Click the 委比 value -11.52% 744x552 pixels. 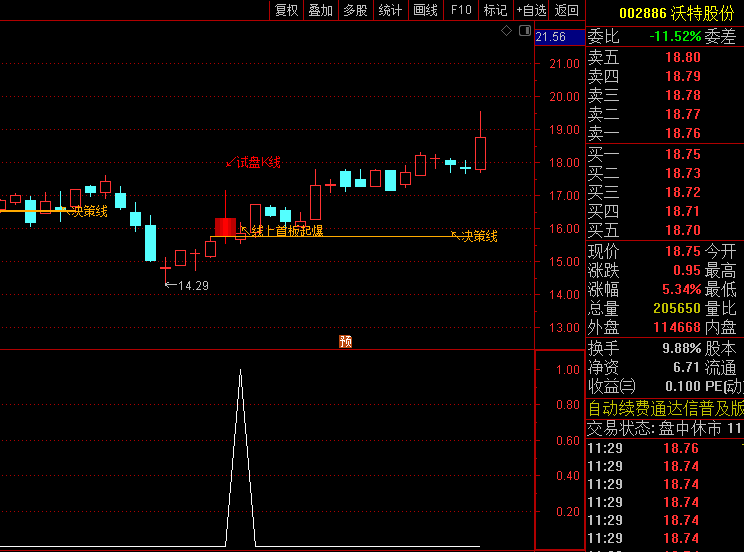pos(675,37)
